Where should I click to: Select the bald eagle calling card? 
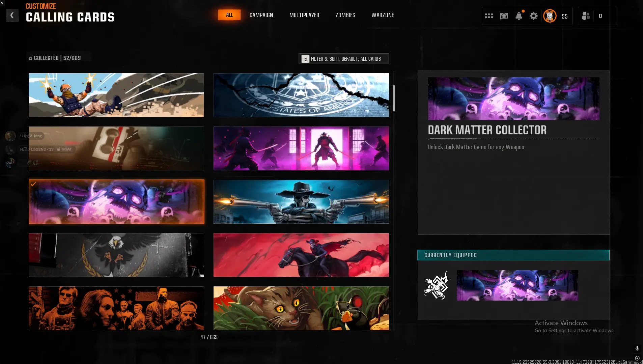click(116, 255)
